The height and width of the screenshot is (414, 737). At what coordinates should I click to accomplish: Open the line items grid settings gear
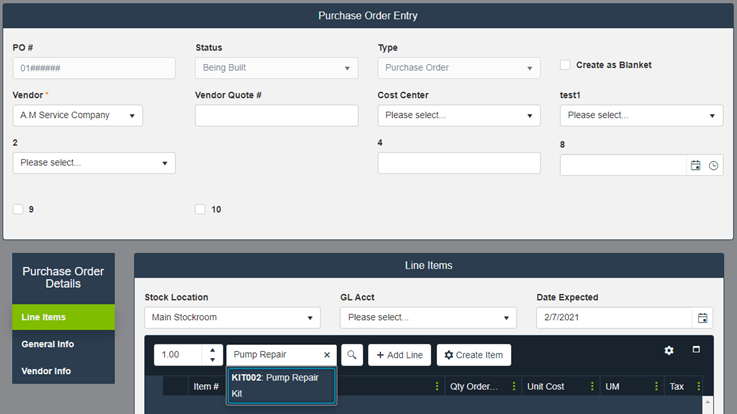coord(669,351)
